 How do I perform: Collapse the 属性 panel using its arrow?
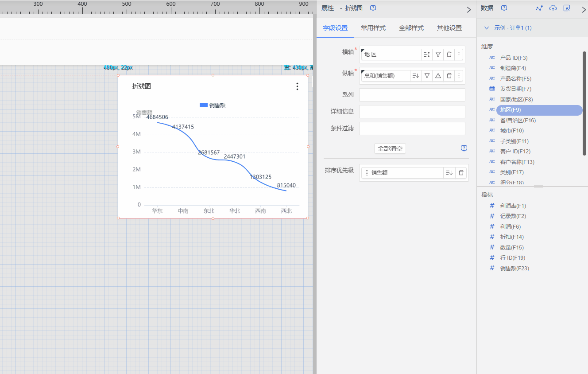pos(469,9)
